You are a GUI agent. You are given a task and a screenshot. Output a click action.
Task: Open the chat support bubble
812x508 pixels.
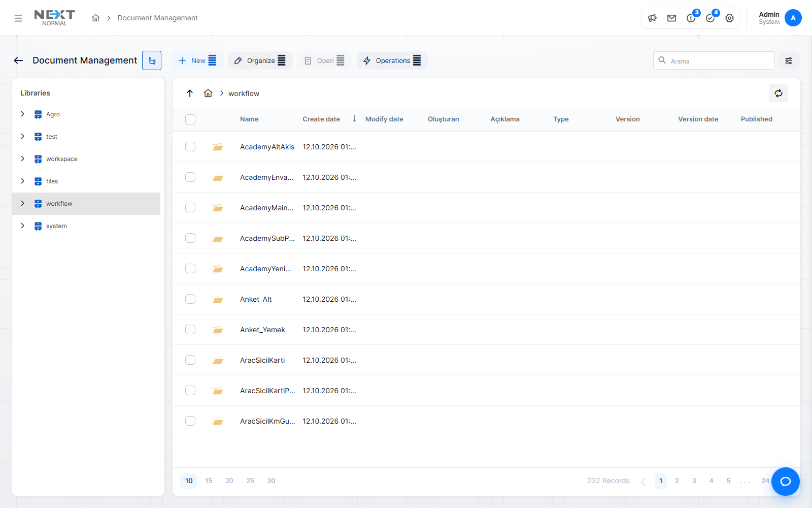pyautogui.click(x=786, y=482)
